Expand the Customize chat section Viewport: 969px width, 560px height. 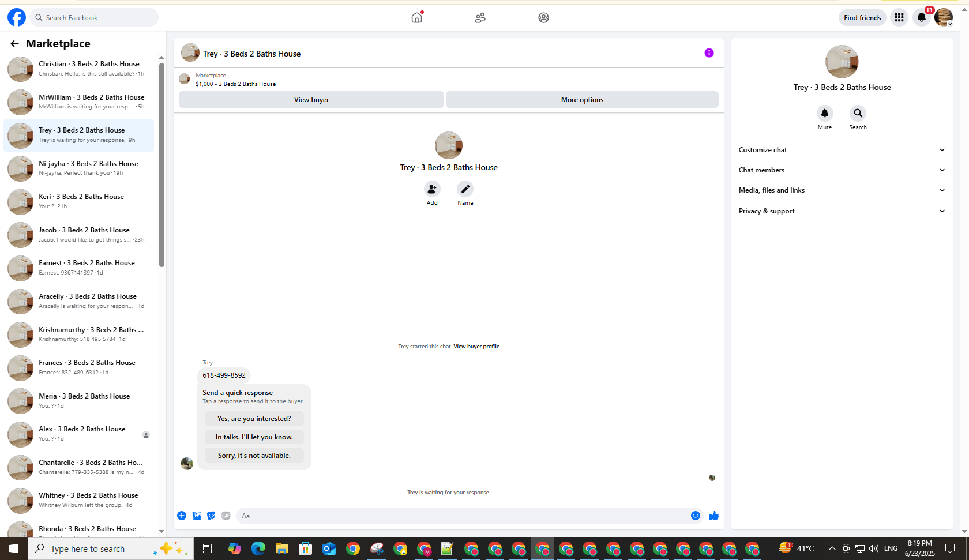pos(842,150)
